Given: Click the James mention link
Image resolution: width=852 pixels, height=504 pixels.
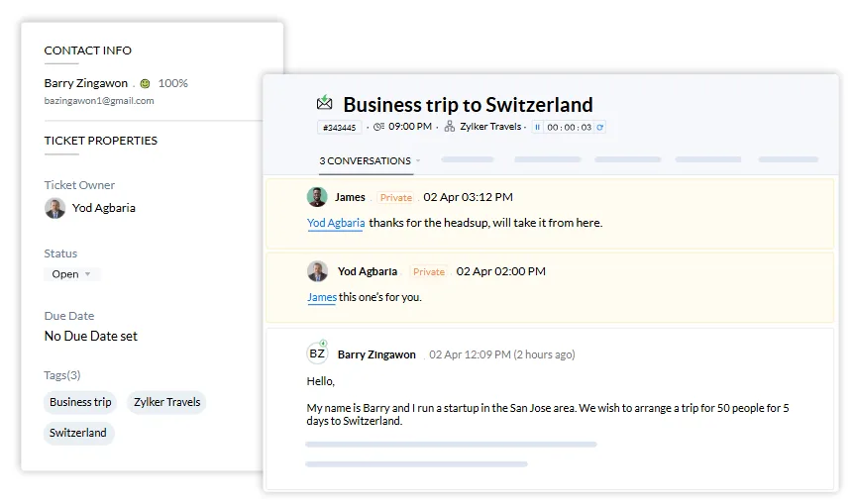Looking at the screenshot, I should click(x=322, y=297).
